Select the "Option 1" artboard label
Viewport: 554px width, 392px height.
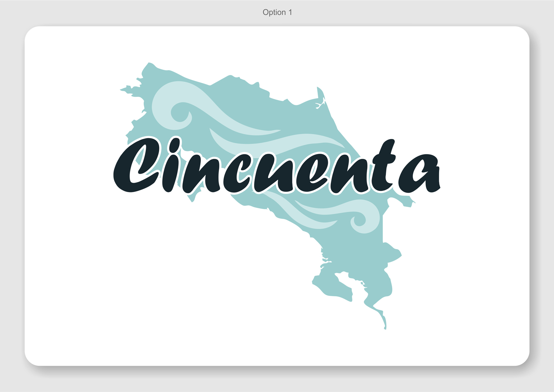pyautogui.click(x=277, y=12)
